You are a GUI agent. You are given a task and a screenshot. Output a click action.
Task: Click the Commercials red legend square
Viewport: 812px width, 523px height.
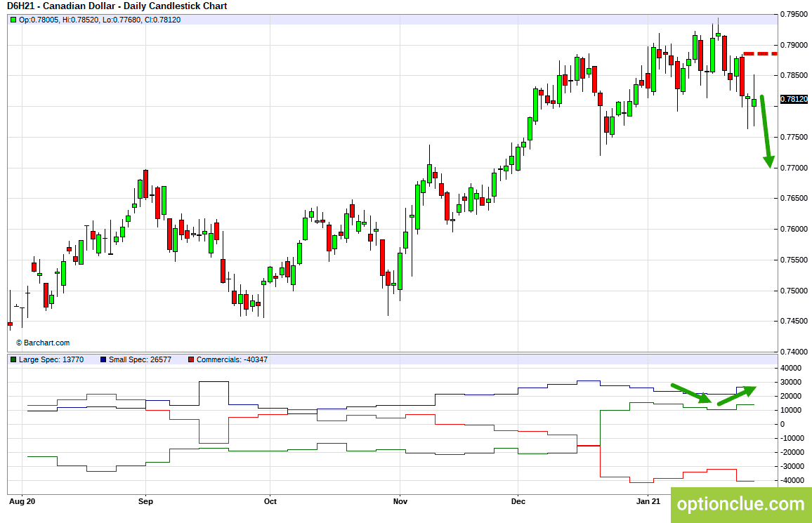[x=191, y=359]
